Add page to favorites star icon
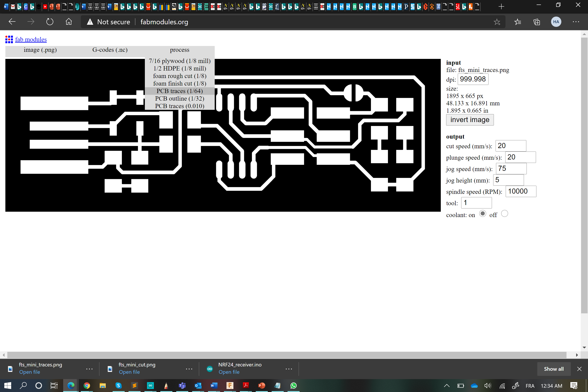Image resolution: width=588 pixels, height=392 pixels. (497, 22)
